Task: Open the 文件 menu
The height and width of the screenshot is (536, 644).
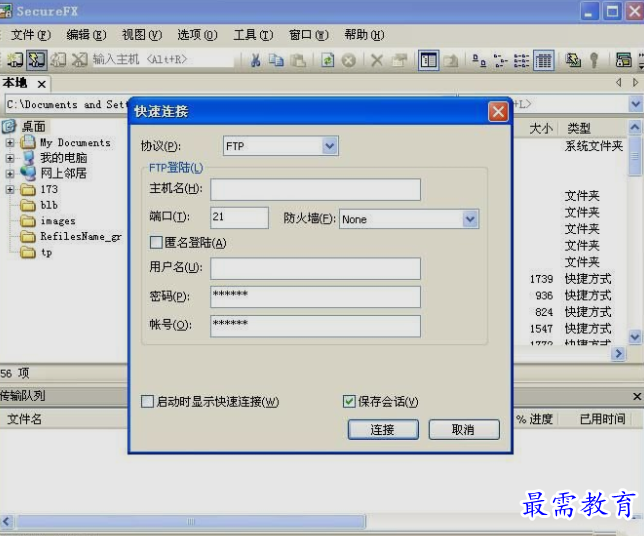Action: (31, 35)
